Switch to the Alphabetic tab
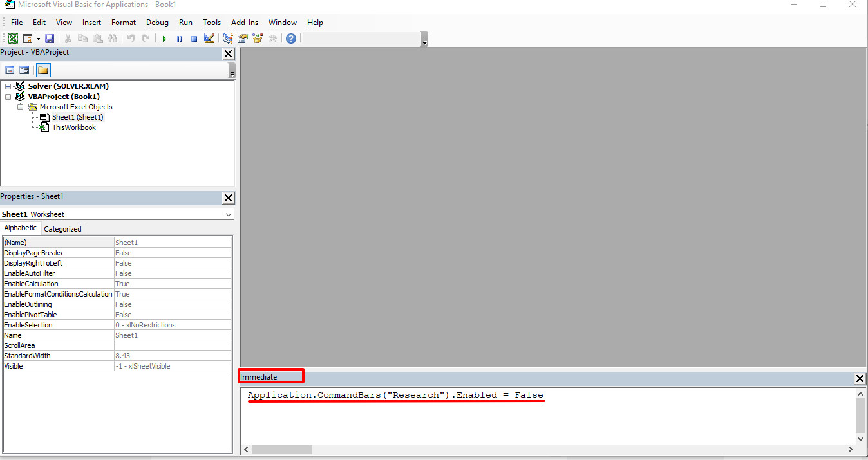 21,228
